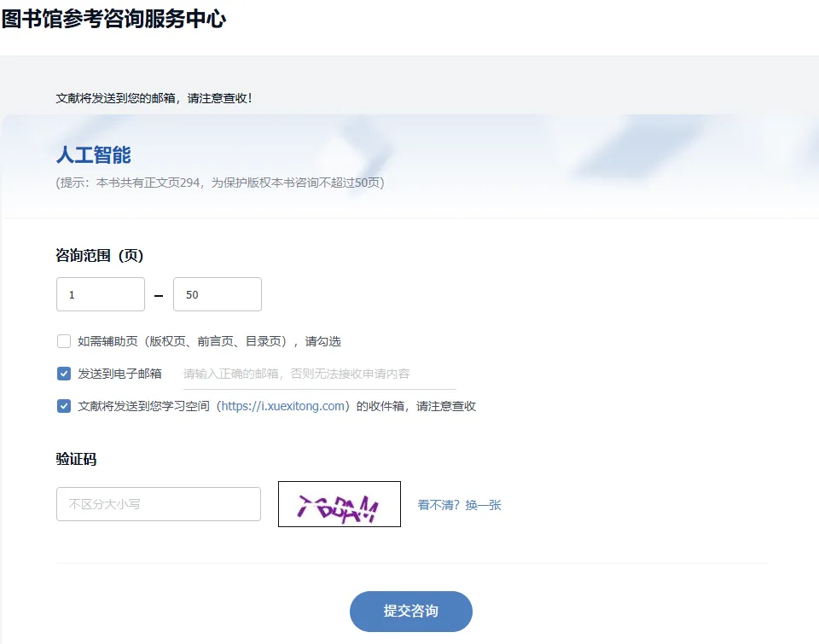Refresh captcha via 看不清？换一张 link
Image resolution: width=819 pixels, height=644 pixels.
pyautogui.click(x=459, y=505)
